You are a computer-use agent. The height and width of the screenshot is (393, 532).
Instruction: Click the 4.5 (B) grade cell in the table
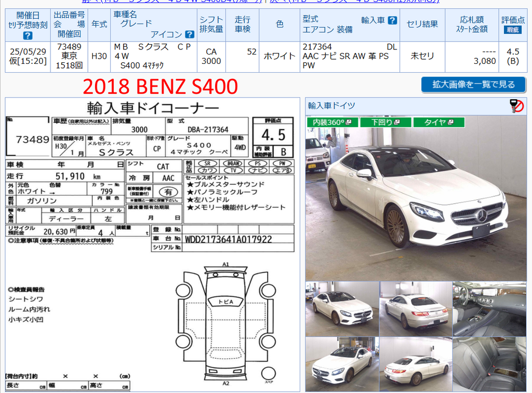click(x=513, y=57)
